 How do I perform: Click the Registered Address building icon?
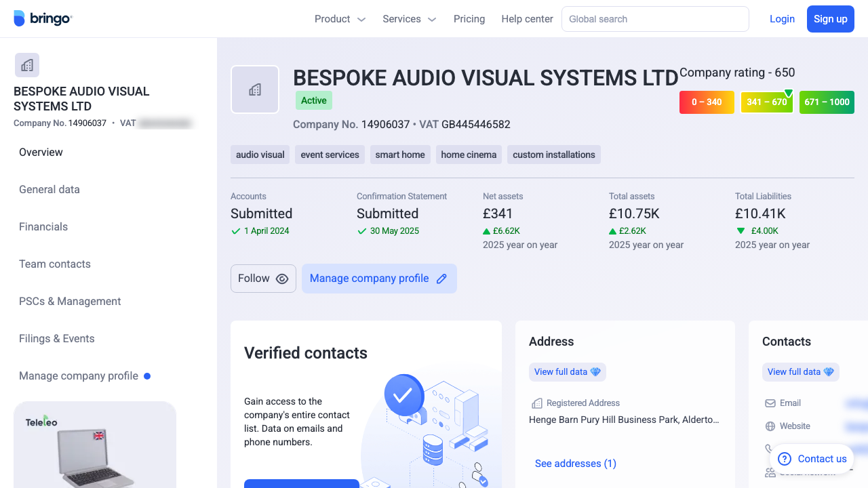536,403
